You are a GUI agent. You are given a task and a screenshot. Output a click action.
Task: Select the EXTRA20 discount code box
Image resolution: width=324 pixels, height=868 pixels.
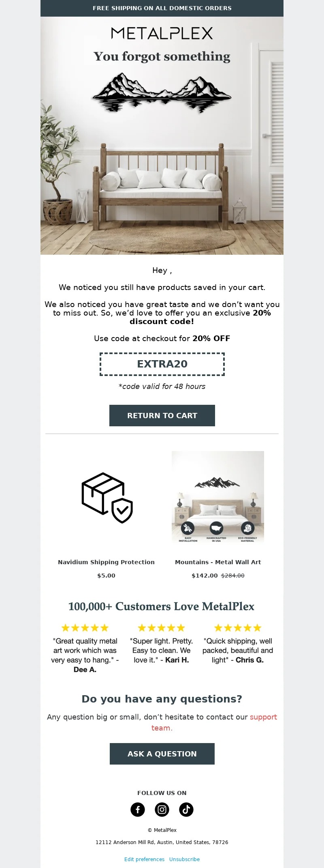(x=162, y=364)
